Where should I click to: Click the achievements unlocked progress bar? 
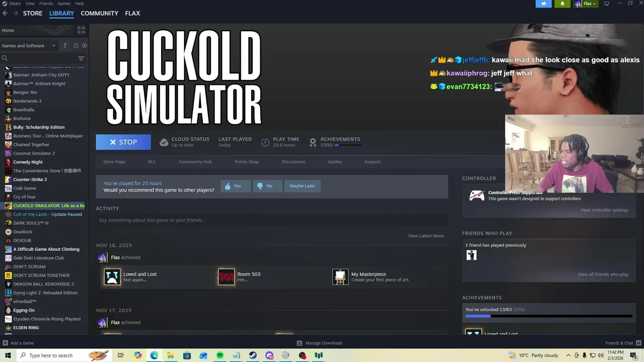(548, 316)
